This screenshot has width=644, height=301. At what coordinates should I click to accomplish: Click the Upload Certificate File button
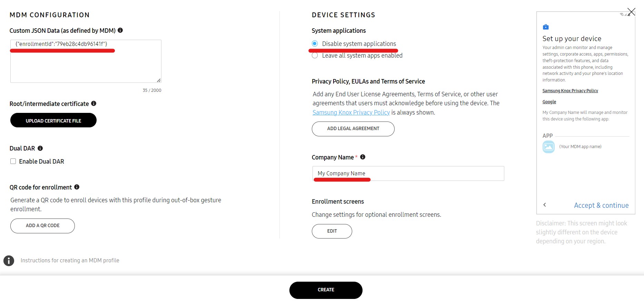[53, 120]
